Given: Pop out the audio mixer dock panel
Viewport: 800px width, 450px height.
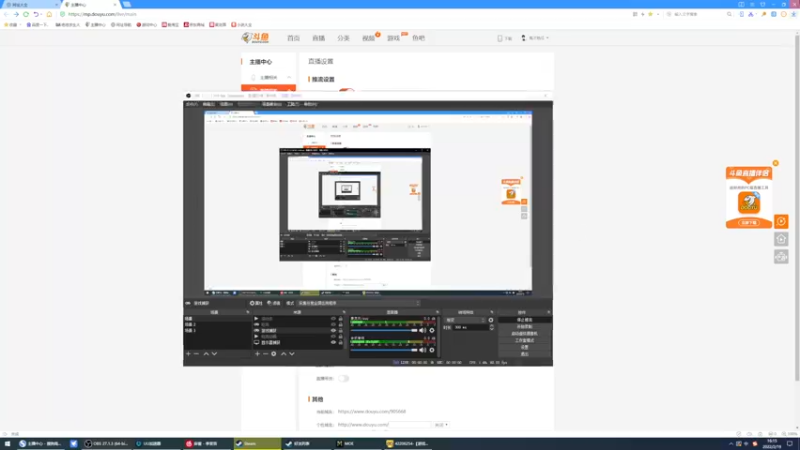Looking at the screenshot, I should (x=437, y=312).
